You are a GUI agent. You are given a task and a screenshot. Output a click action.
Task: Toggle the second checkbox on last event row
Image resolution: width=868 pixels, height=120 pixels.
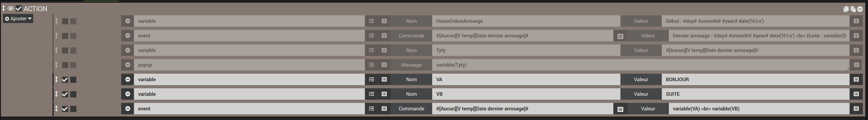tap(73, 109)
